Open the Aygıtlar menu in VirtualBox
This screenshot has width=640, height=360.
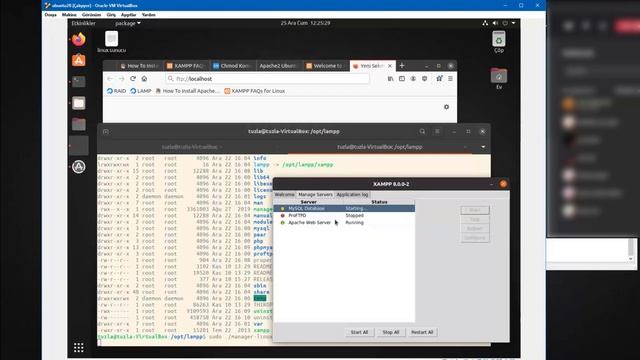point(129,15)
